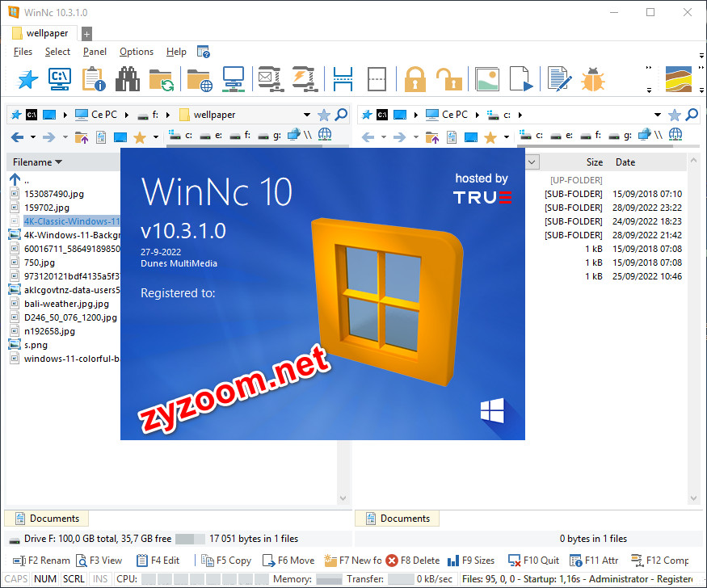Click the blue star favorites toolbar icon
Image resolution: width=707 pixels, height=588 pixels.
click(27, 80)
